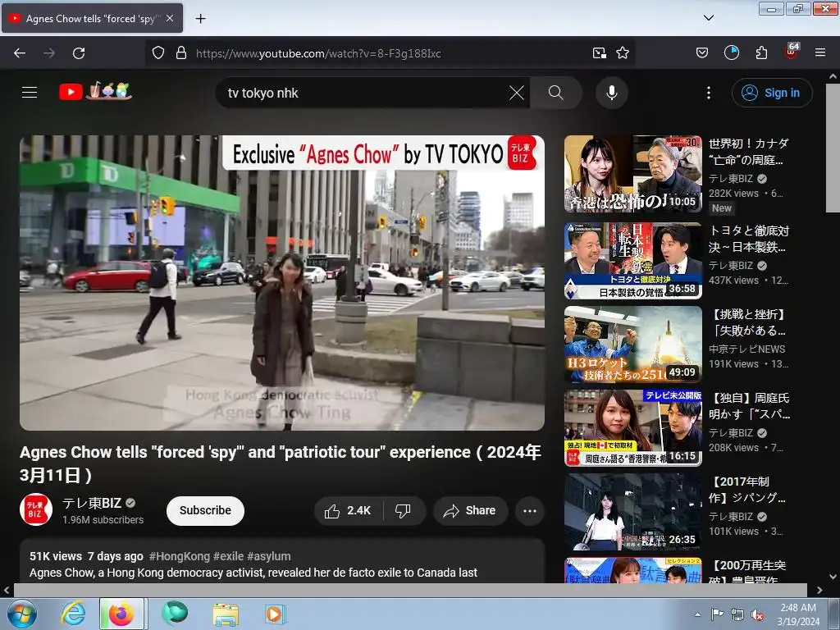Click the main video player
This screenshot has height=630, width=840.
(x=282, y=283)
